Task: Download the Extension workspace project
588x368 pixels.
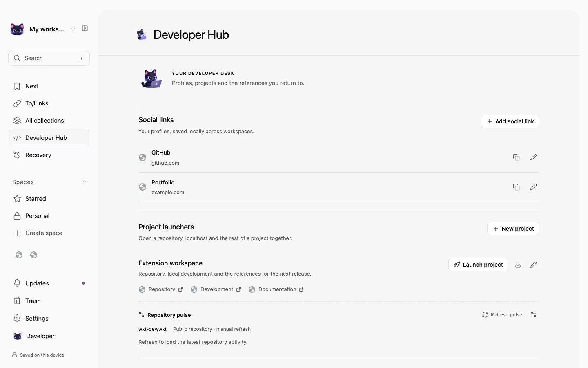Action: click(518, 265)
